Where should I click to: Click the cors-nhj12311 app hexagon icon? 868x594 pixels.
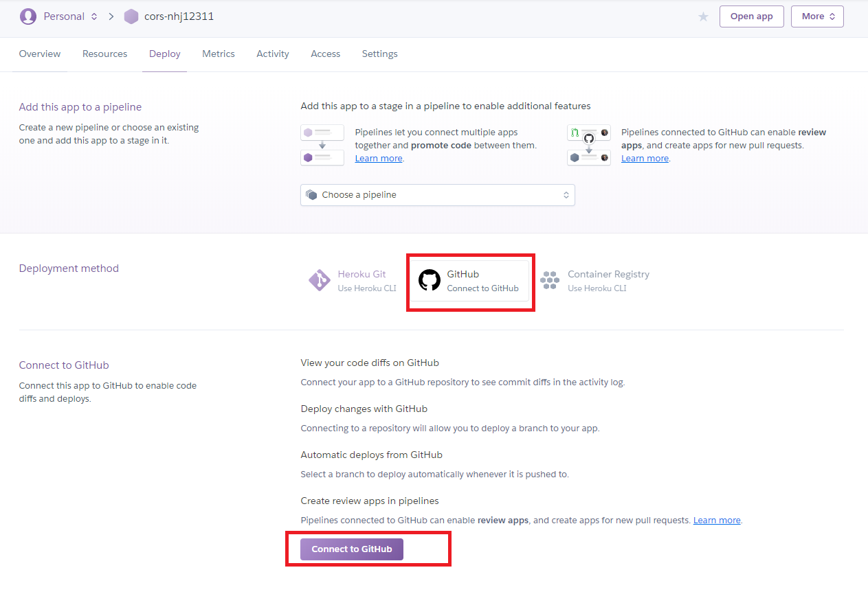click(x=131, y=16)
